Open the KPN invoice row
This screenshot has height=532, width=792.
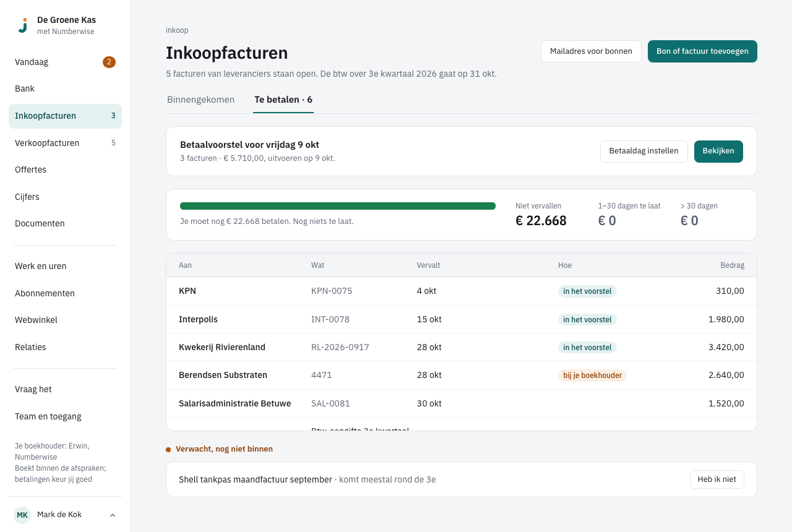tap(462, 291)
